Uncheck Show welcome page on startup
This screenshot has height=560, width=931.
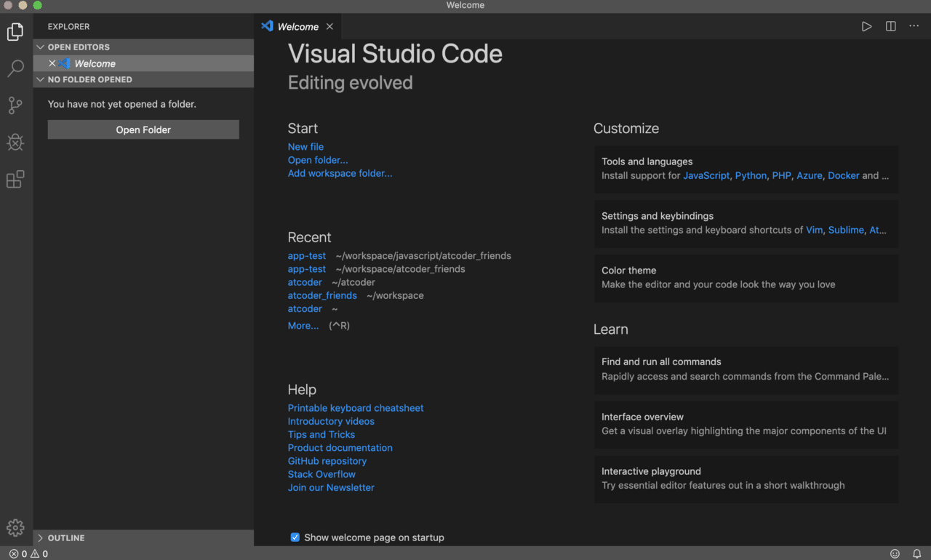295,537
